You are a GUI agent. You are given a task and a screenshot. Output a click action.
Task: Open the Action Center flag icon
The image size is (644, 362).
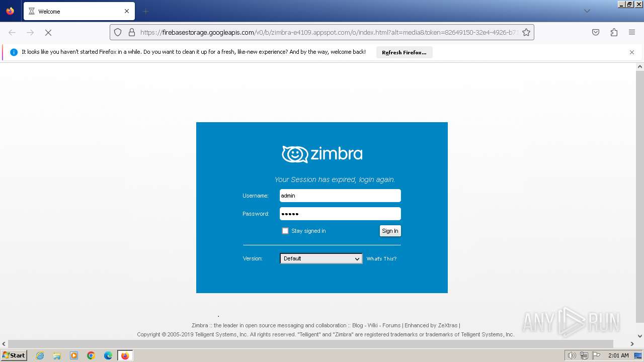pyautogui.click(x=596, y=355)
